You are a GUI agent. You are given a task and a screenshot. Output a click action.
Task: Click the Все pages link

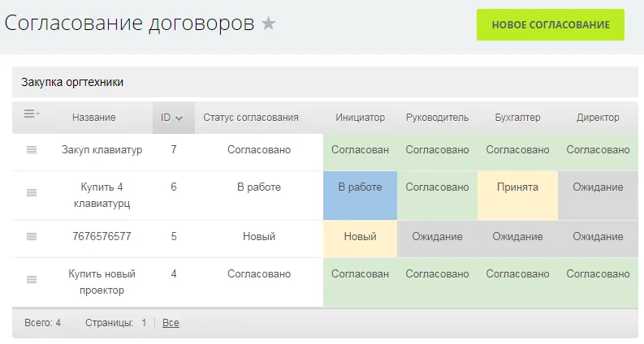171,323
